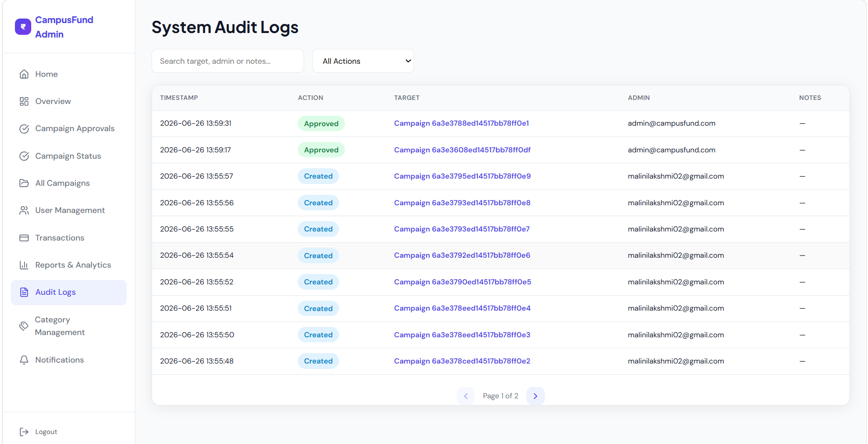Open the Campaign Status menu item
The height and width of the screenshot is (444, 868).
[69, 156]
